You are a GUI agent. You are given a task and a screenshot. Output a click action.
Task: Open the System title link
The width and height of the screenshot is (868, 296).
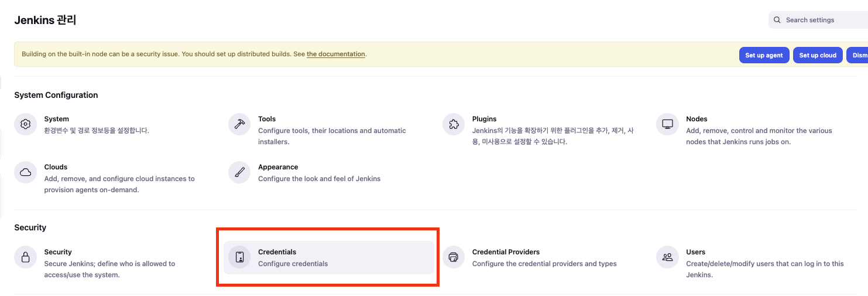point(57,119)
